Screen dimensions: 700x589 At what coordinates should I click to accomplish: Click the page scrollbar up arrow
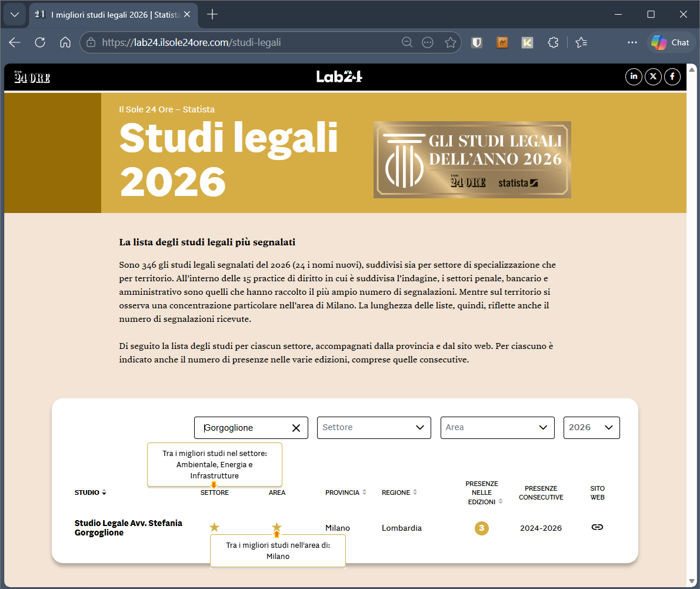pos(692,69)
